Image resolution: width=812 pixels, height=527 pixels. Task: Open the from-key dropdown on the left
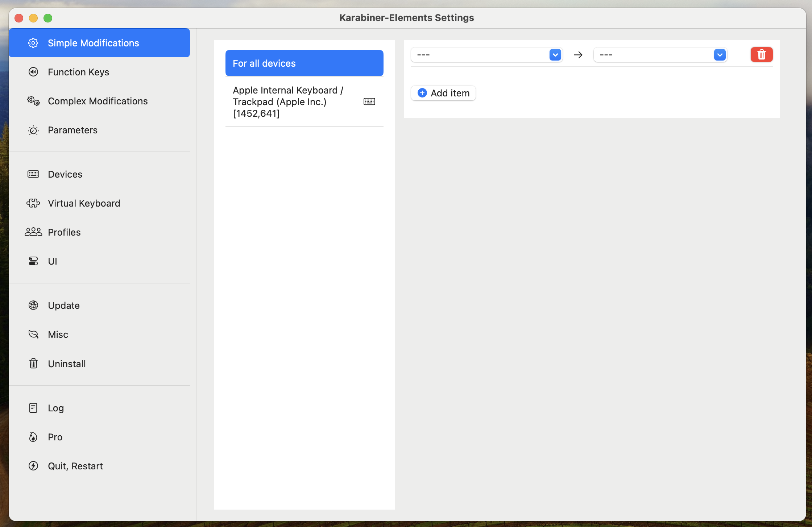pyautogui.click(x=486, y=55)
